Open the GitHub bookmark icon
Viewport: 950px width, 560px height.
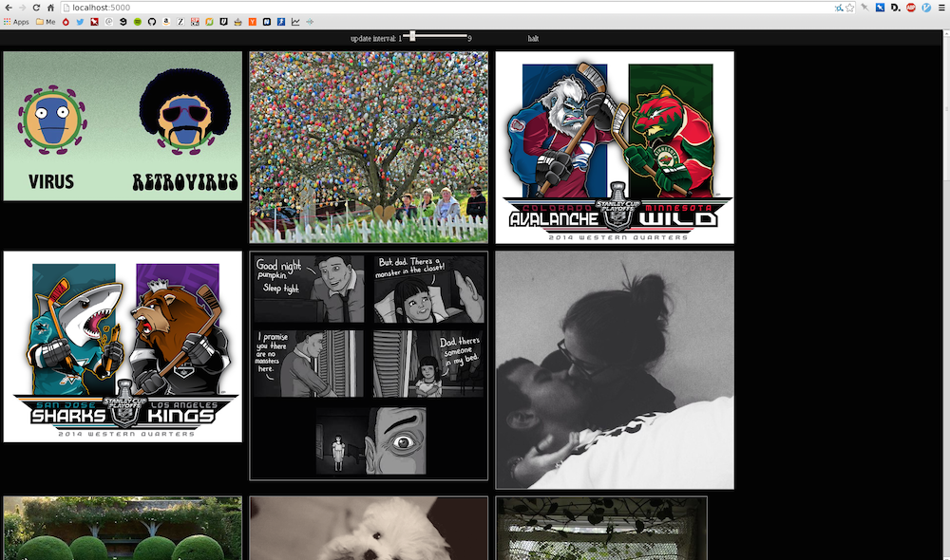coord(152,21)
